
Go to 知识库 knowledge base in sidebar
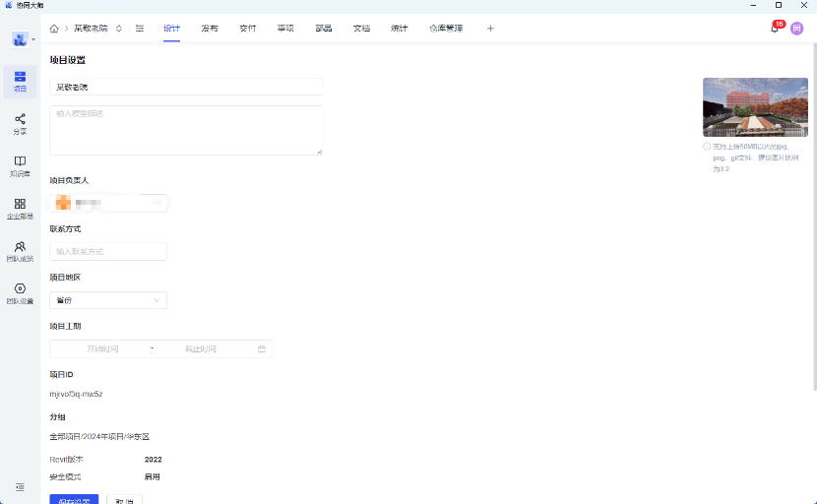[20, 165]
